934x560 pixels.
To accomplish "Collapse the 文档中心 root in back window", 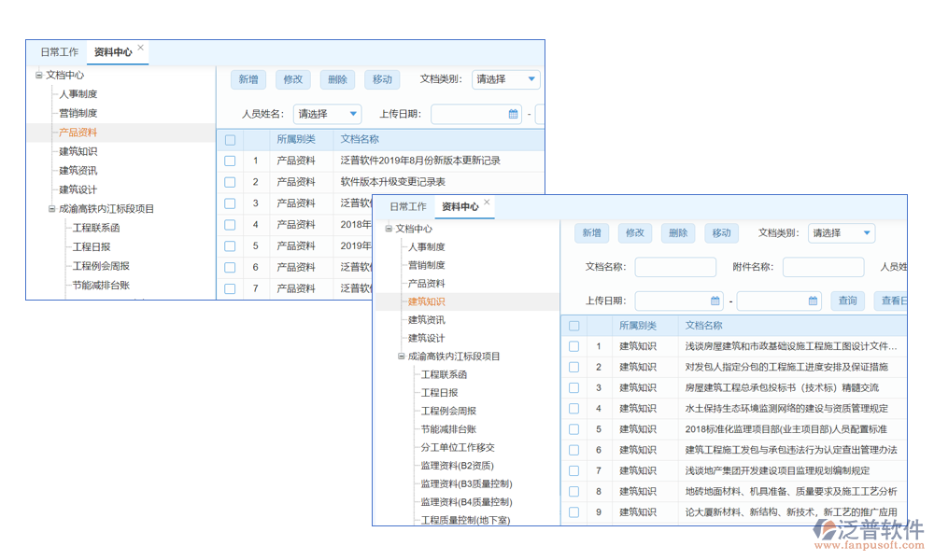I will [x=38, y=76].
